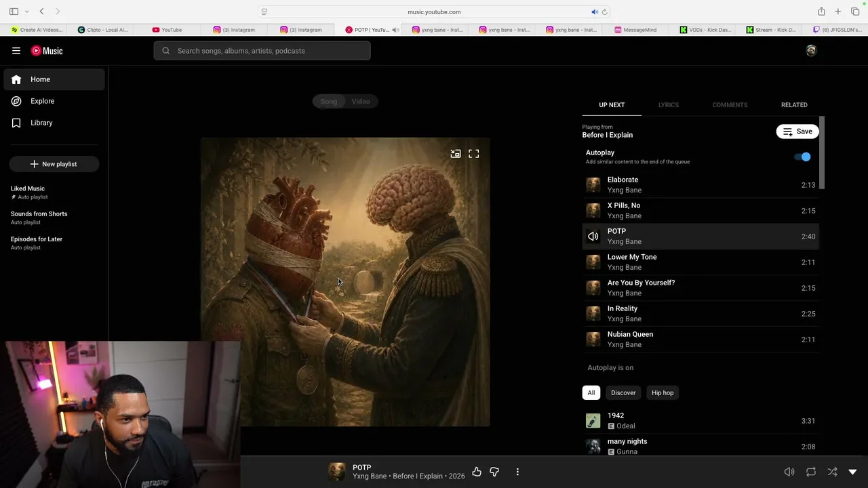
Task: Play X Pills, No from the queue
Action: tap(701, 211)
